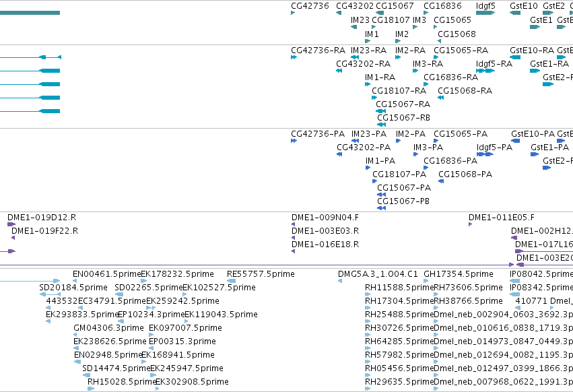Click EST RH11588.5prime
Screen dimensions: 573x392
pos(399,288)
